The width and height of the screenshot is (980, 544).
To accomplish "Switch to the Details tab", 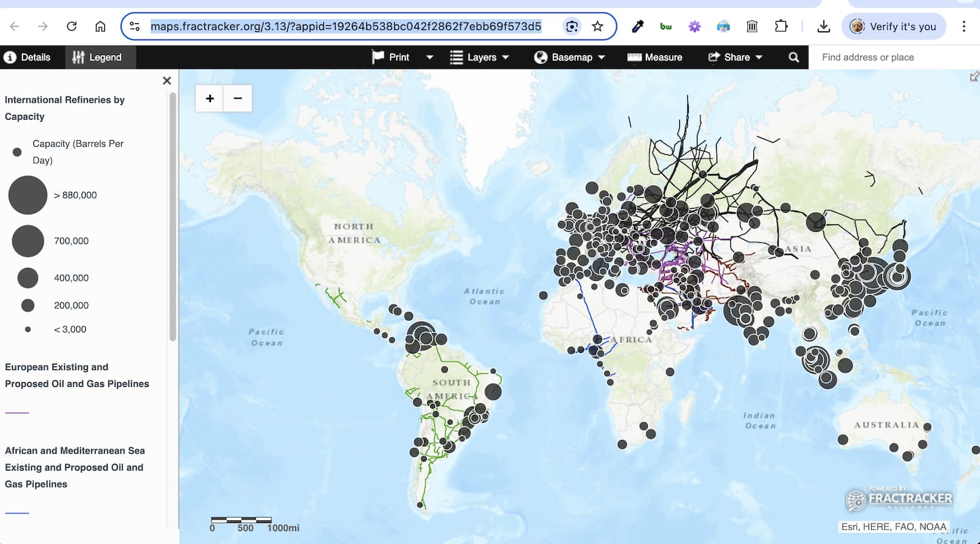I will [28, 57].
